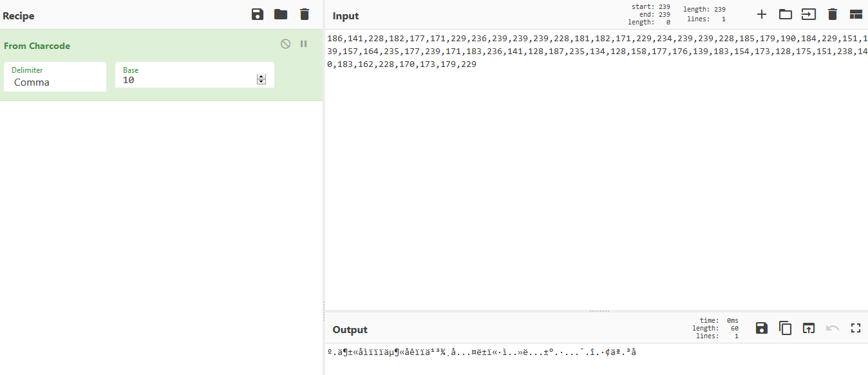Replace input with output

click(809, 328)
